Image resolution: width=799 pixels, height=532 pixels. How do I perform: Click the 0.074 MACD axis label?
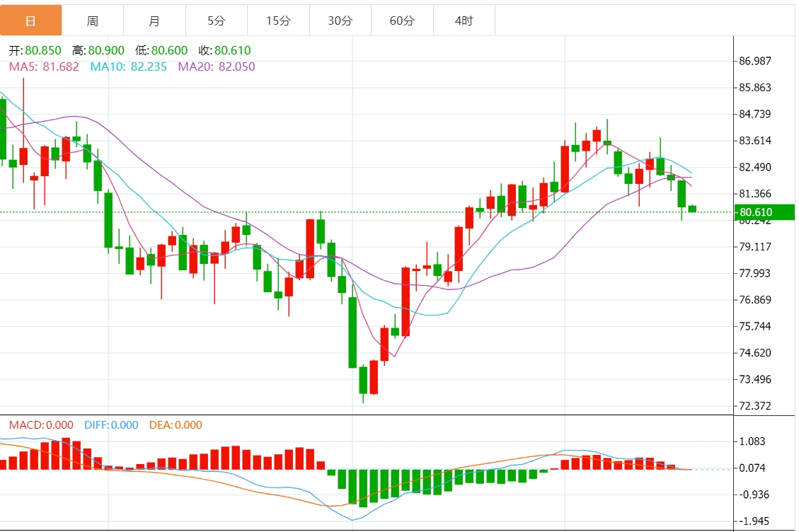click(x=752, y=468)
